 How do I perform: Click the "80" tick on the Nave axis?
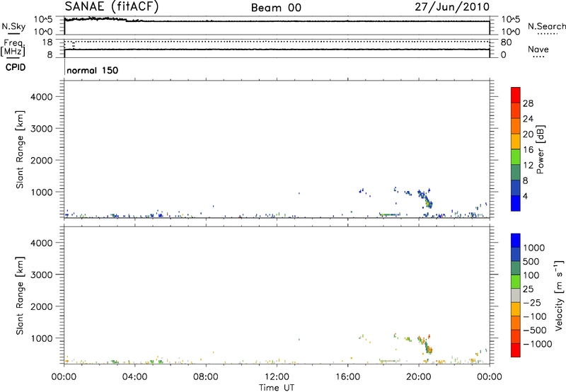[506, 42]
